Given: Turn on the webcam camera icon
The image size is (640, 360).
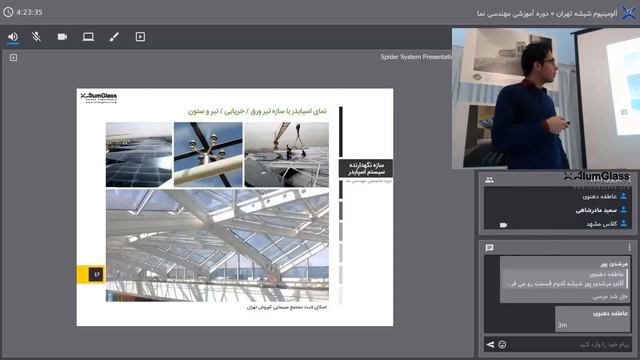Looking at the screenshot, I should point(62,37).
